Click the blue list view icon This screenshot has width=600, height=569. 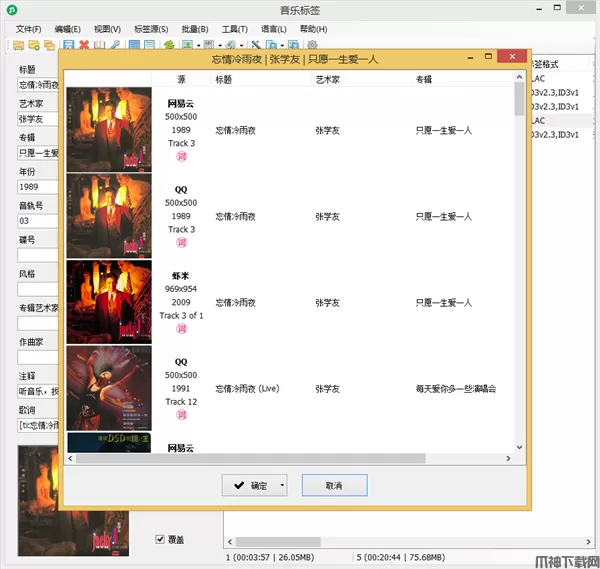tap(149, 45)
